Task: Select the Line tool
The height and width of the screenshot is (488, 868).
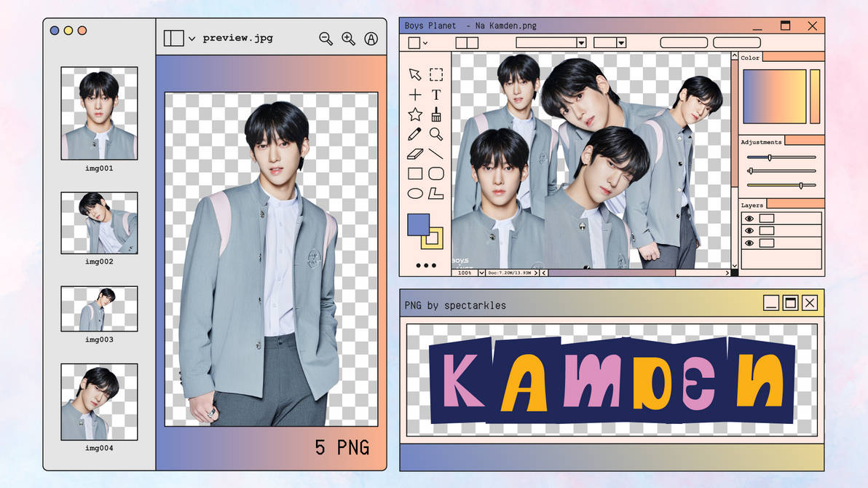Action: (435, 154)
